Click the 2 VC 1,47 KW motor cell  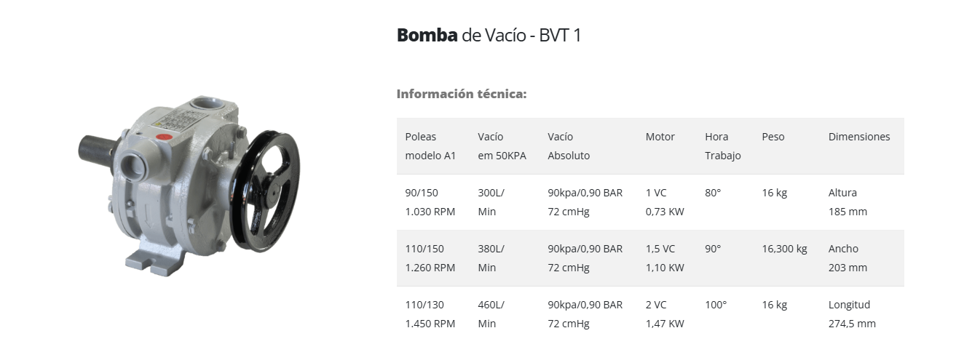tap(665, 314)
